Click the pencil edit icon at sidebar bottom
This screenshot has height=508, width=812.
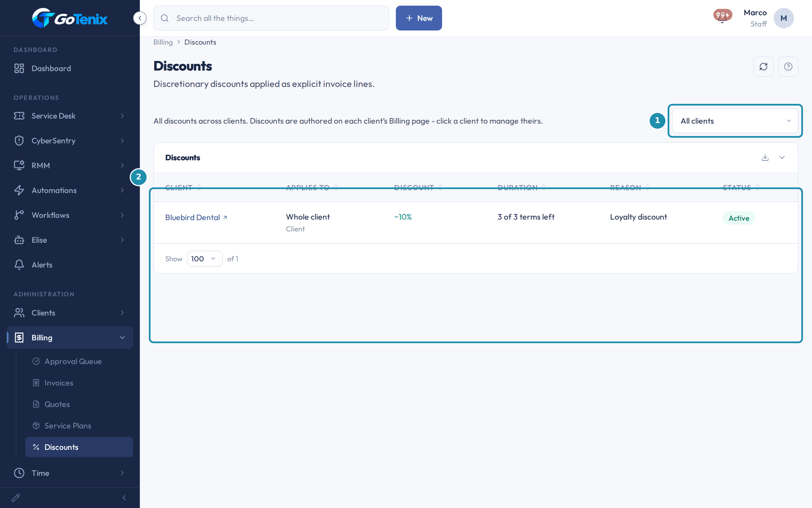pos(16,498)
